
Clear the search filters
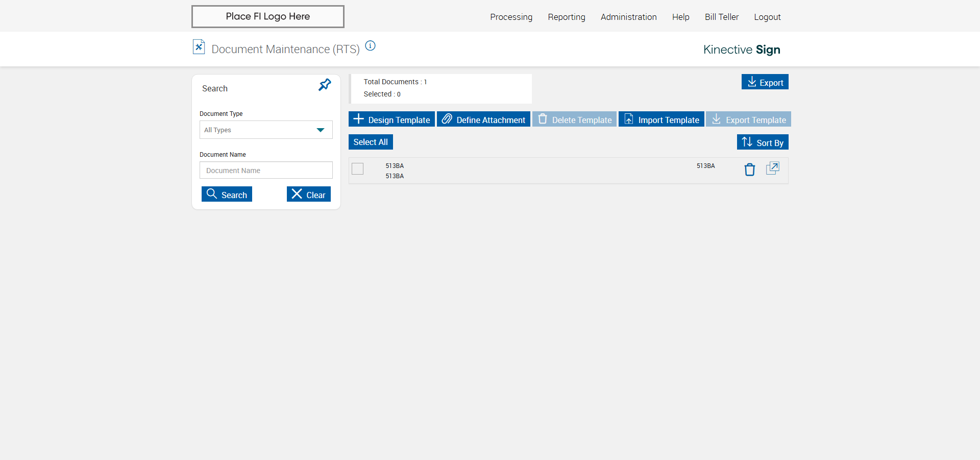coord(309,194)
